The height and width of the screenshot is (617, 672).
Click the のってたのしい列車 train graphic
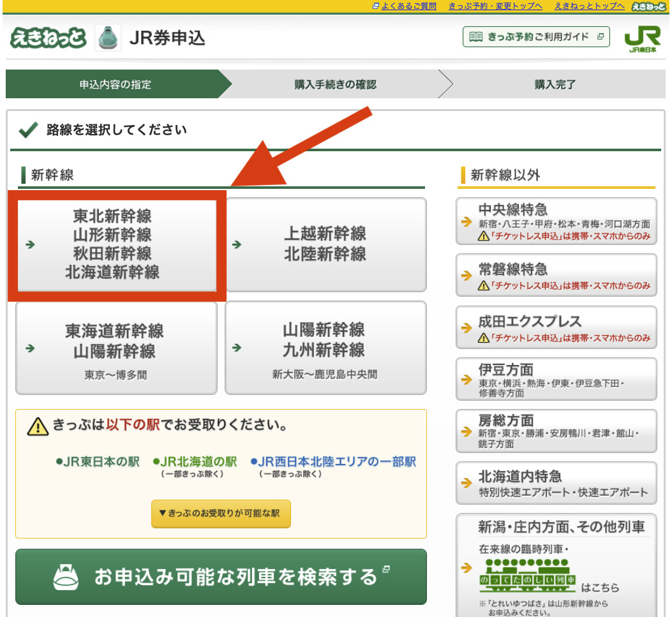tap(528, 576)
